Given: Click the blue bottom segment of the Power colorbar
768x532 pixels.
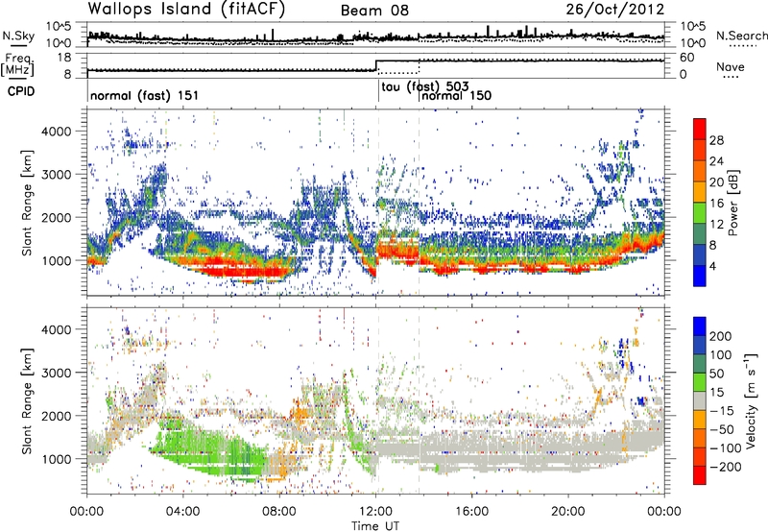Looking at the screenshot, I should click(x=700, y=276).
